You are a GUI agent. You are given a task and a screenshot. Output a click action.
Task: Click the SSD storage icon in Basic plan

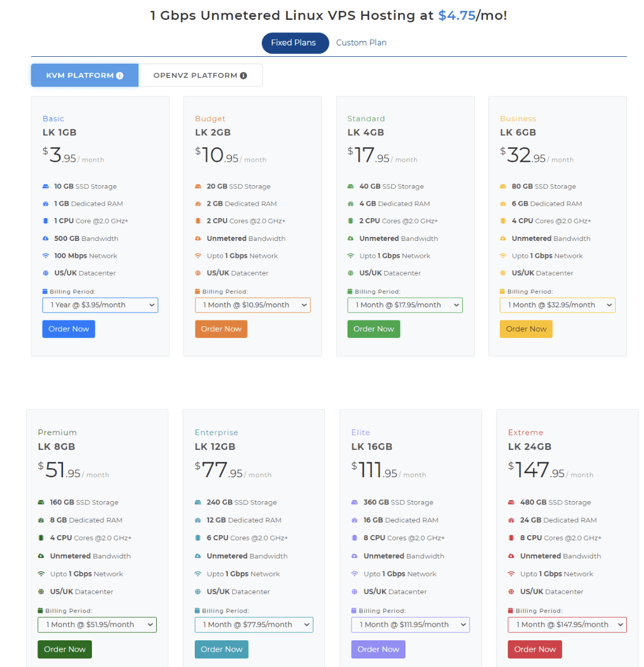pyautogui.click(x=46, y=186)
